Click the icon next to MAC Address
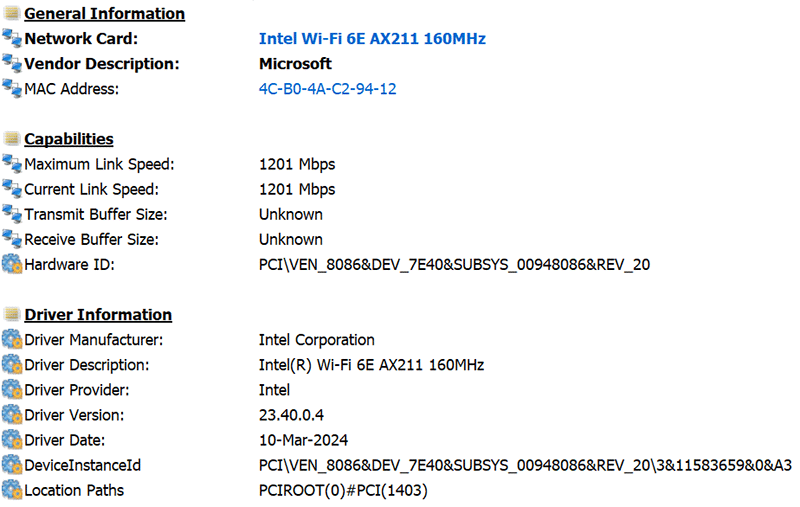The width and height of the screenshot is (800, 507). [x=11, y=89]
